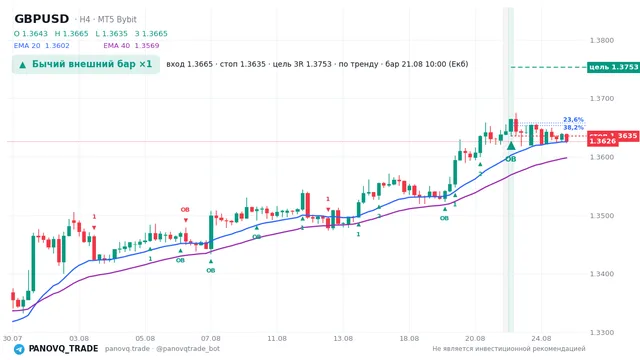Click the 'EMA 40 1.3569' indicator label

(131, 46)
